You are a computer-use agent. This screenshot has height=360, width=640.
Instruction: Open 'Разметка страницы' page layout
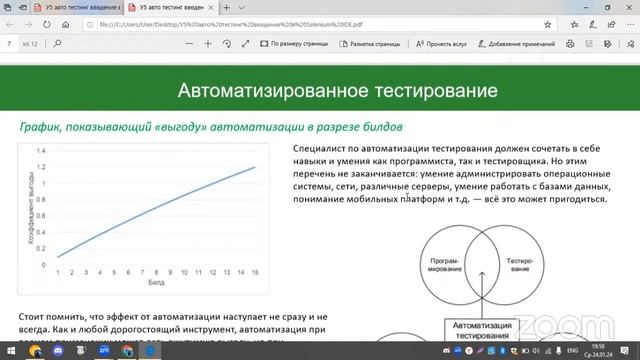[370, 44]
